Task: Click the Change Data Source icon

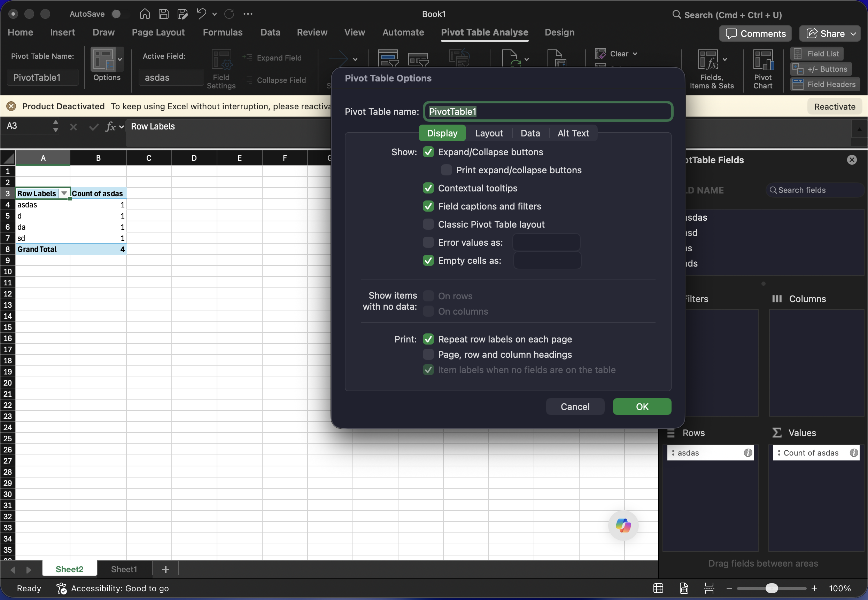Action: coord(557,58)
